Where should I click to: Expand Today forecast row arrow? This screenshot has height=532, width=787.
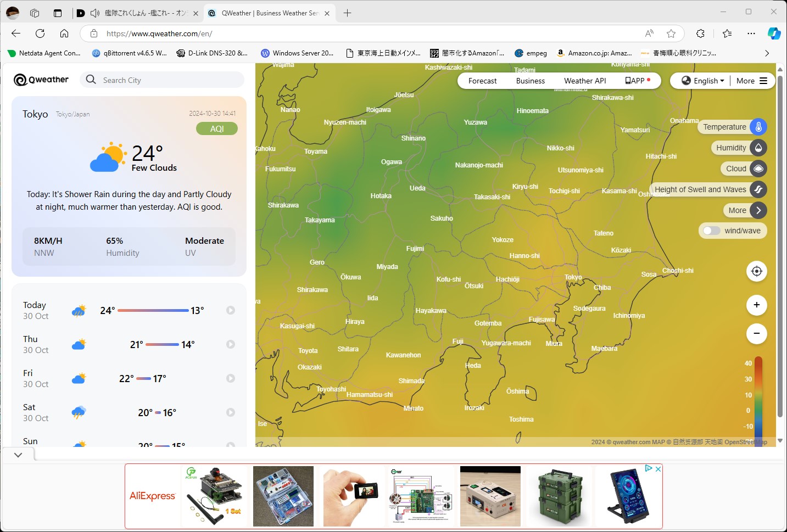click(231, 310)
